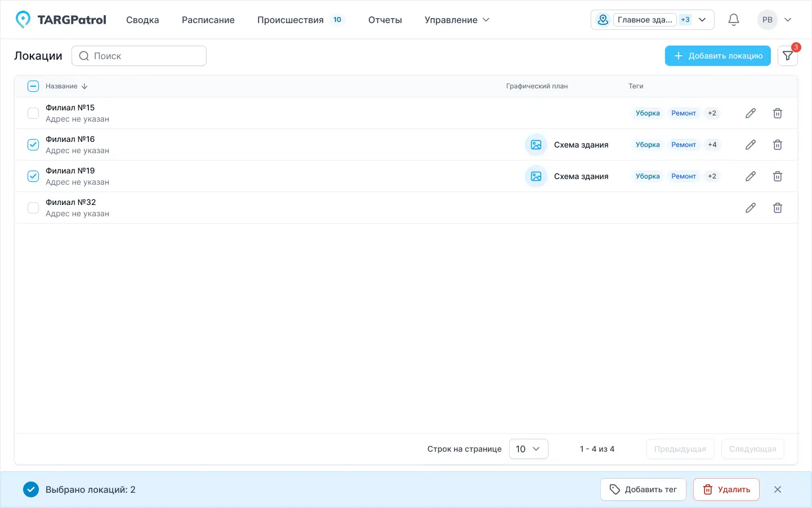Click 'Выбрано локаций: 2' status text
The width and height of the screenshot is (812, 508).
pos(91,489)
